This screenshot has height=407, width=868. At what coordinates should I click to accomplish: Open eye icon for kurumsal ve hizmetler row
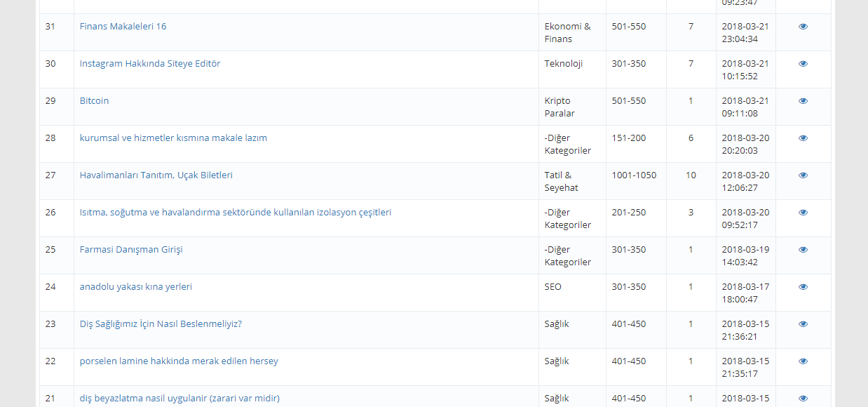click(803, 138)
